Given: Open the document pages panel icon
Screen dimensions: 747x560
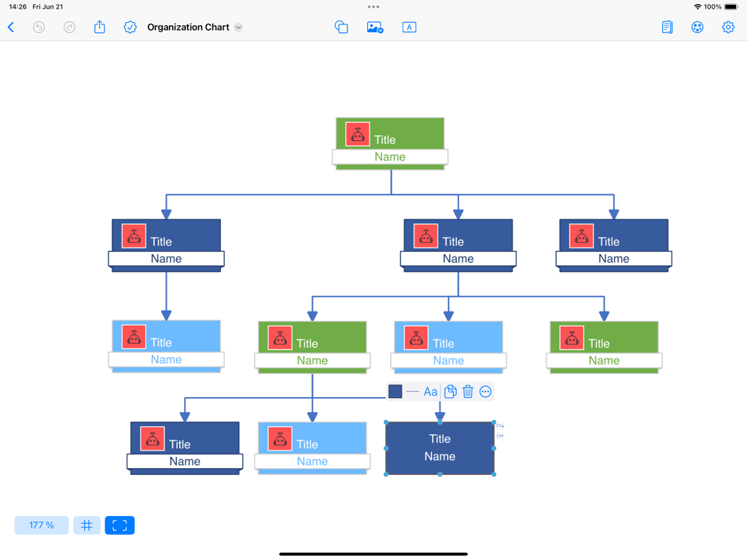Looking at the screenshot, I should pos(667,28).
